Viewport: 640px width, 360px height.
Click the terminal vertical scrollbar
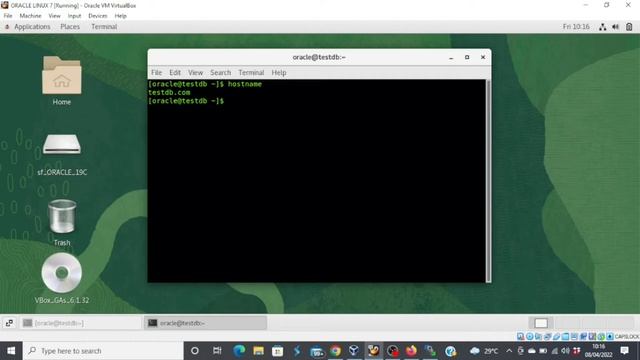488,181
